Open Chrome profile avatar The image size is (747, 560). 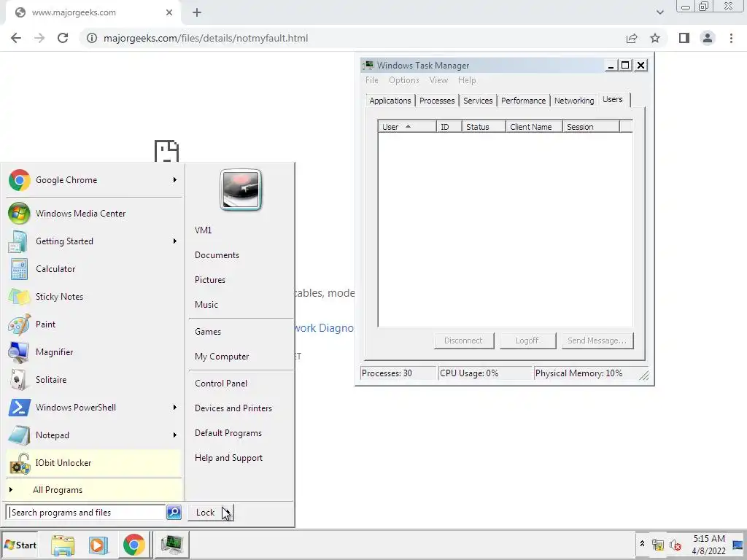click(708, 38)
